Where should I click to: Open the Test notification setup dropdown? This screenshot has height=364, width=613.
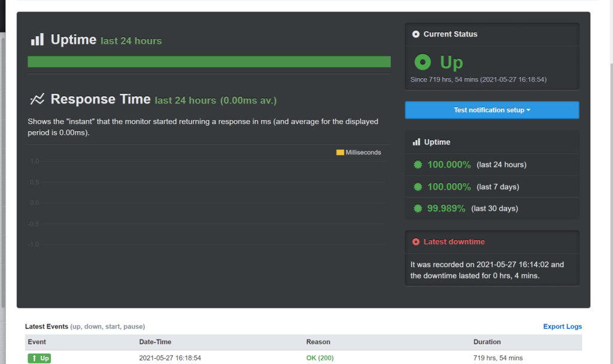click(491, 110)
